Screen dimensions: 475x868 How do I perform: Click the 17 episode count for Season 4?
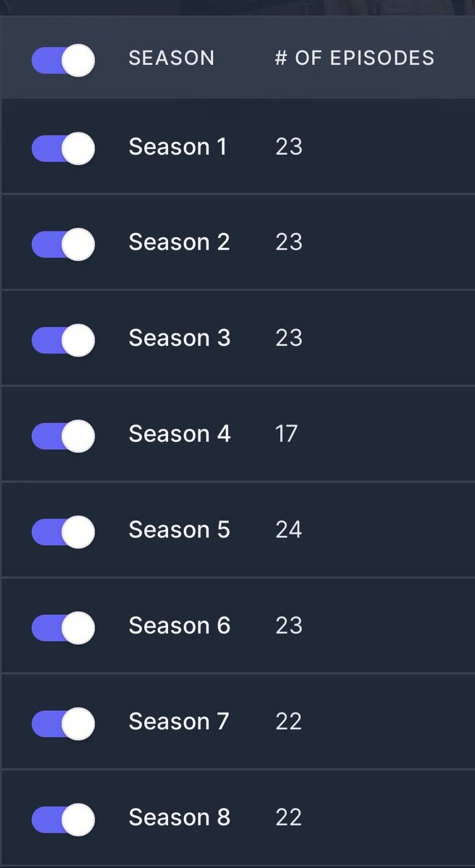(x=287, y=434)
